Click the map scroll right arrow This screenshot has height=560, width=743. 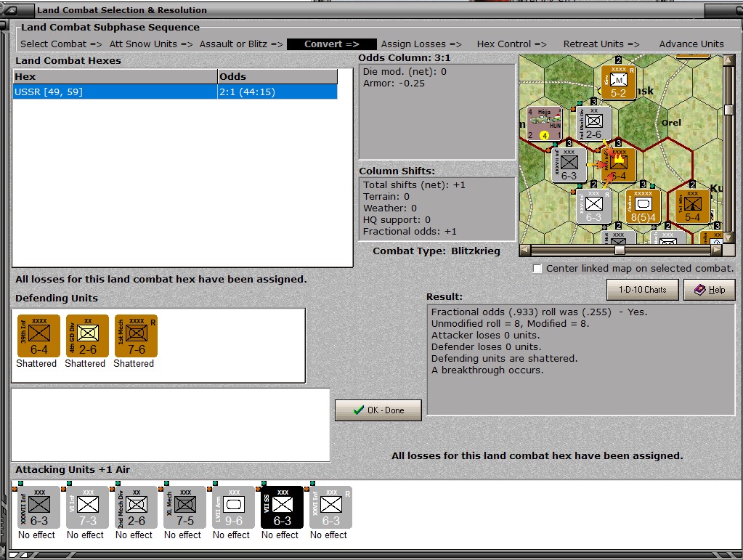tap(717, 250)
